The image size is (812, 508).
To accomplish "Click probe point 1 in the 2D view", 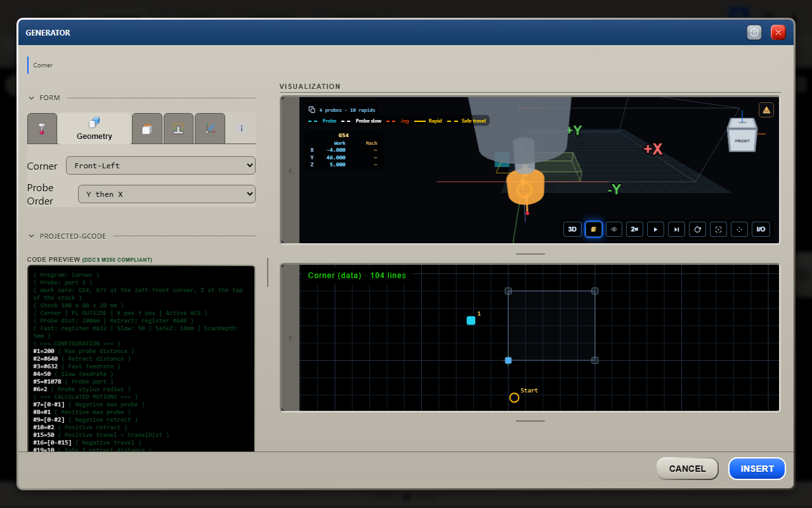I will [x=471, y=321].
